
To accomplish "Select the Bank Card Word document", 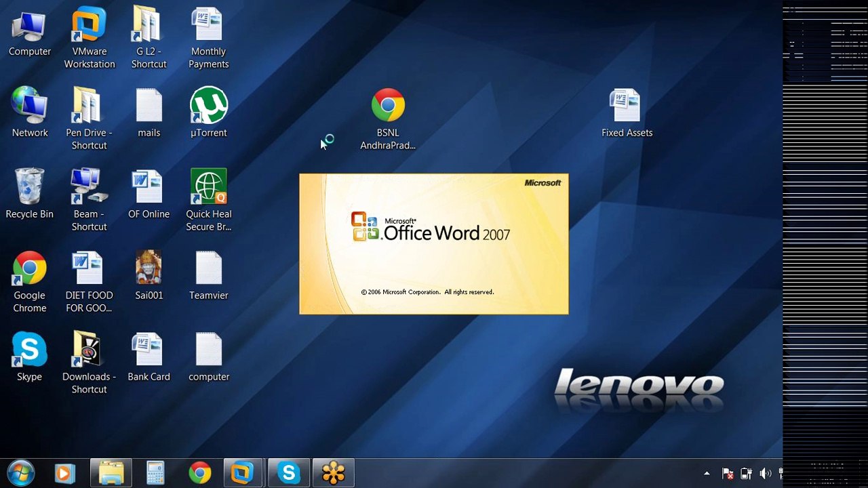I will pos(149,357).
